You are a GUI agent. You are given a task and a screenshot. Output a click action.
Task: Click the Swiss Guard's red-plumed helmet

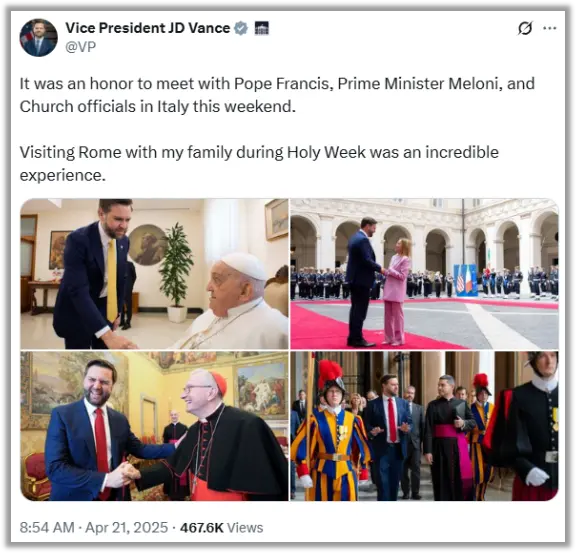[331, 379]
